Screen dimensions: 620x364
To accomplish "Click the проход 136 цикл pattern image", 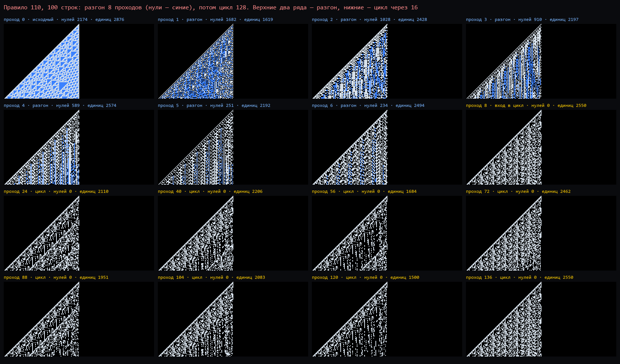I will [541, 319].
